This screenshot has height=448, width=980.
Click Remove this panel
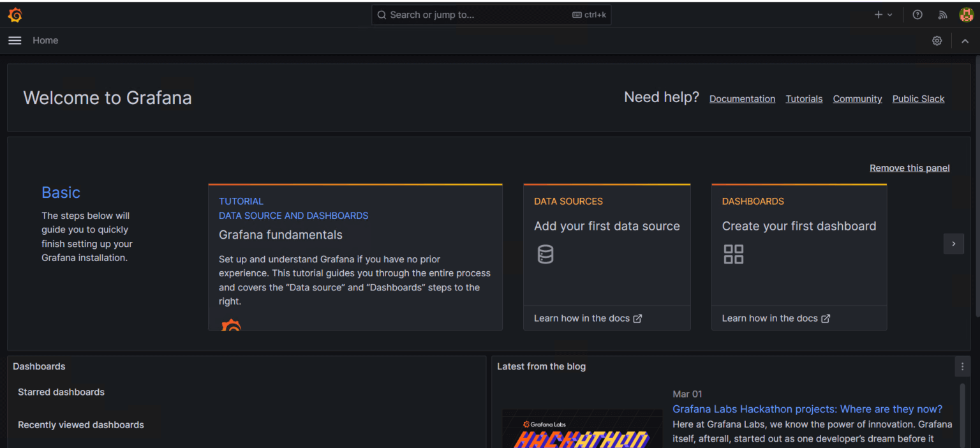coord(909,168)
